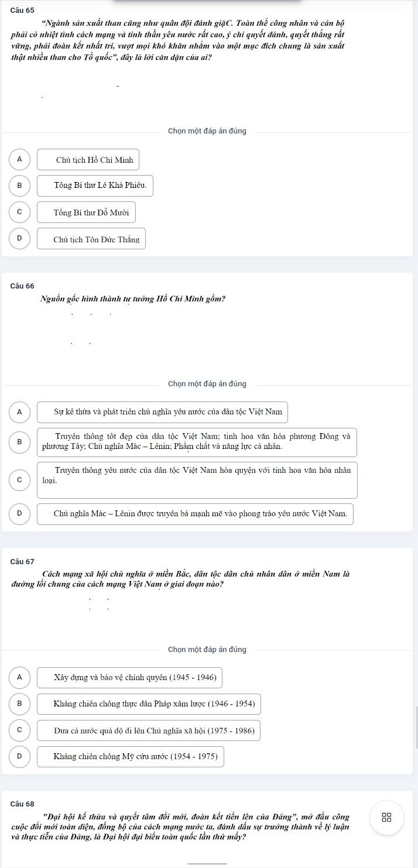Select option B for Câu 67
This screenshot has width=418, height=868.
[x=19, y=704]
